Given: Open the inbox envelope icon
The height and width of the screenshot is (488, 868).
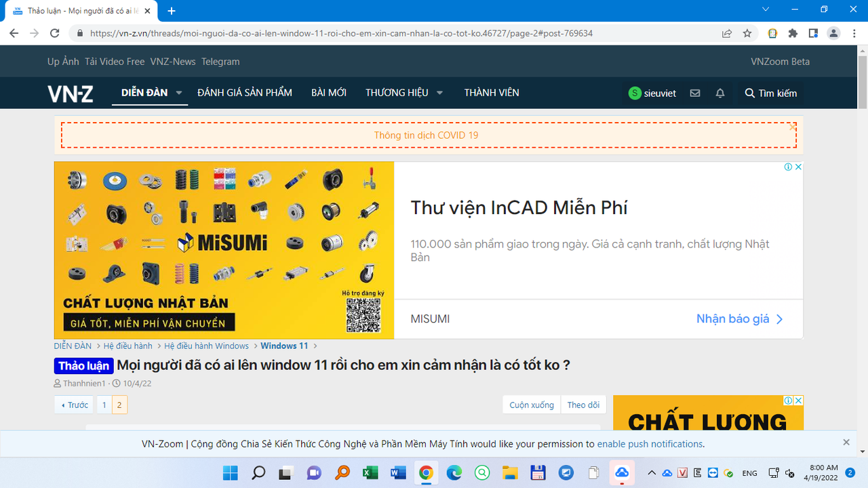Looking at the screenshot, I should coord(695,94).
